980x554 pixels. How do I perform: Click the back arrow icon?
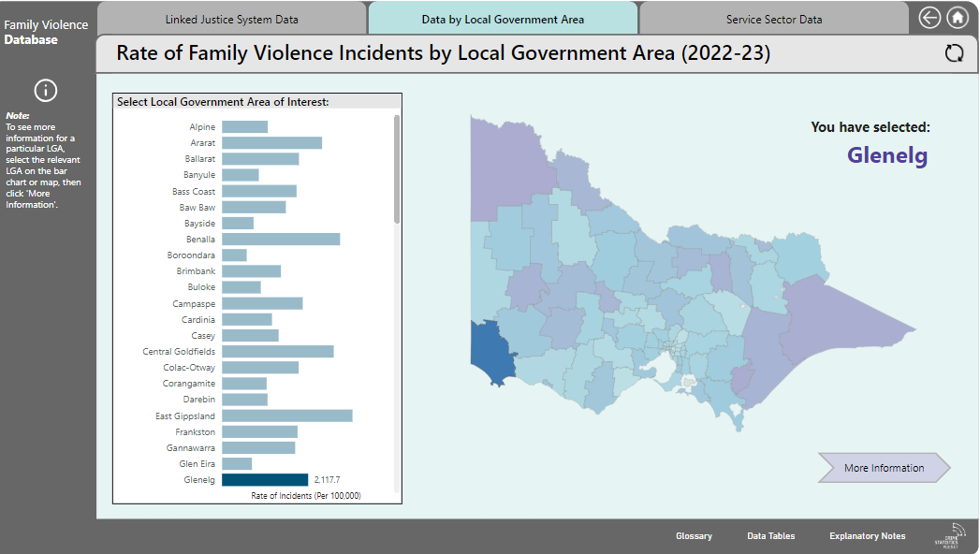pos(929,18)
